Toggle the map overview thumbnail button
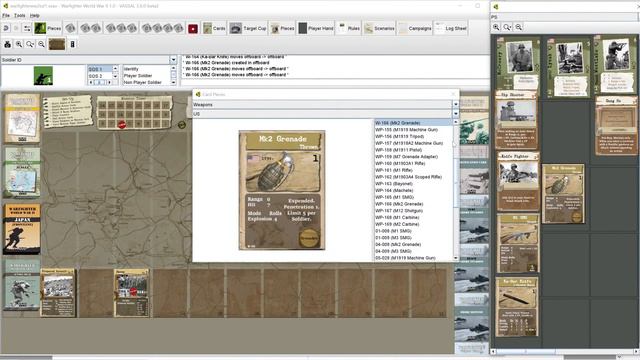The image size is (640, 360). [57, 44]
